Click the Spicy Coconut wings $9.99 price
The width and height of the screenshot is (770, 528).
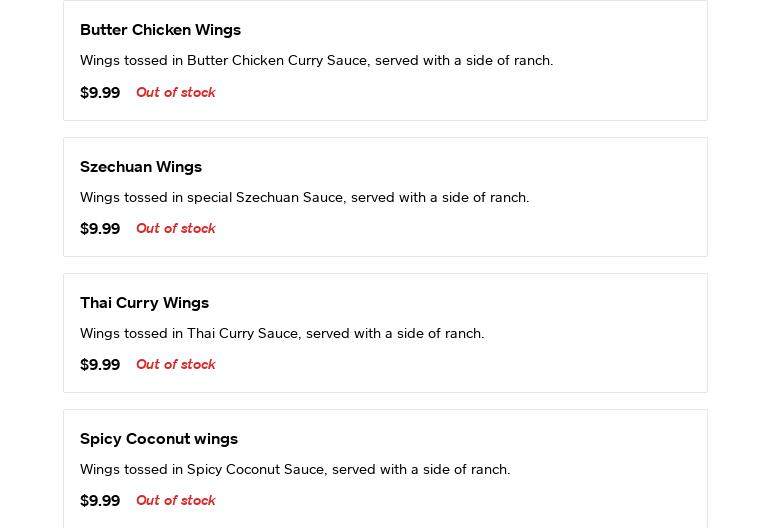(100, 501)
